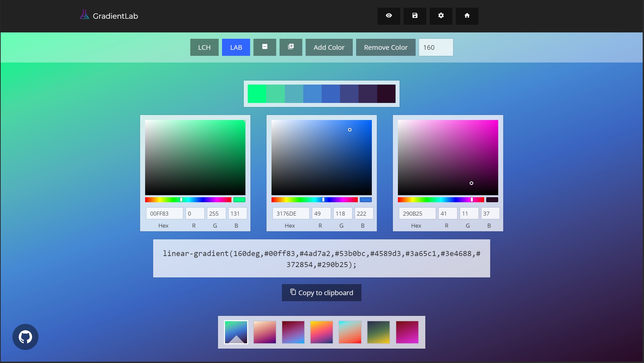Copy gradient CSS to clipboard
The width and height of the screenshot is (644, 363).
click(x=321, y=292)
